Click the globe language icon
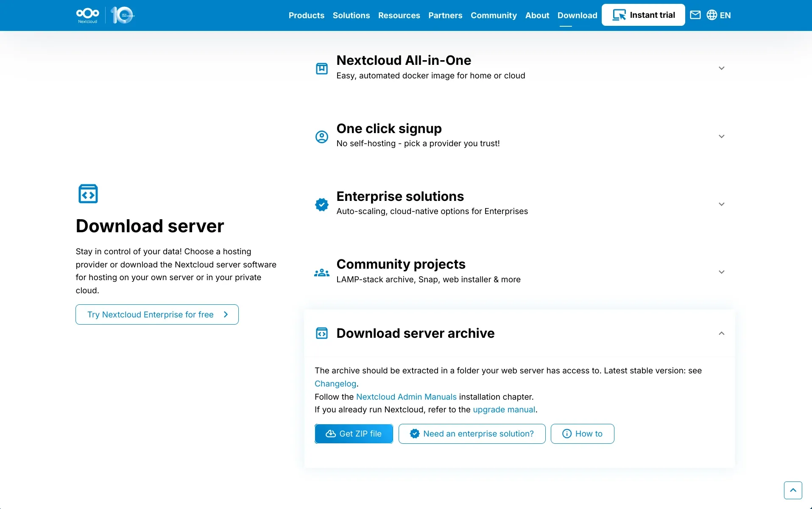 (712, 15)
